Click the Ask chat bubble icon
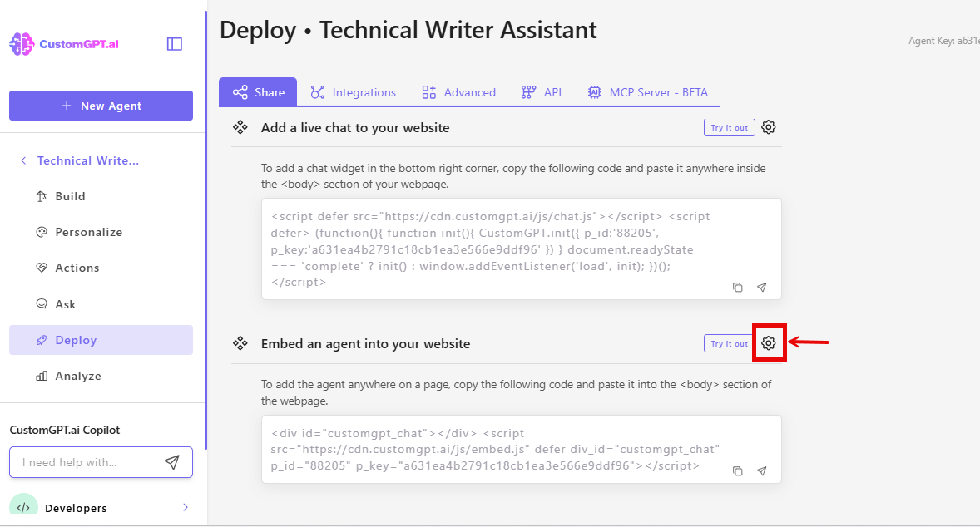Screen dimensions: 980x527 coord(42,304)
